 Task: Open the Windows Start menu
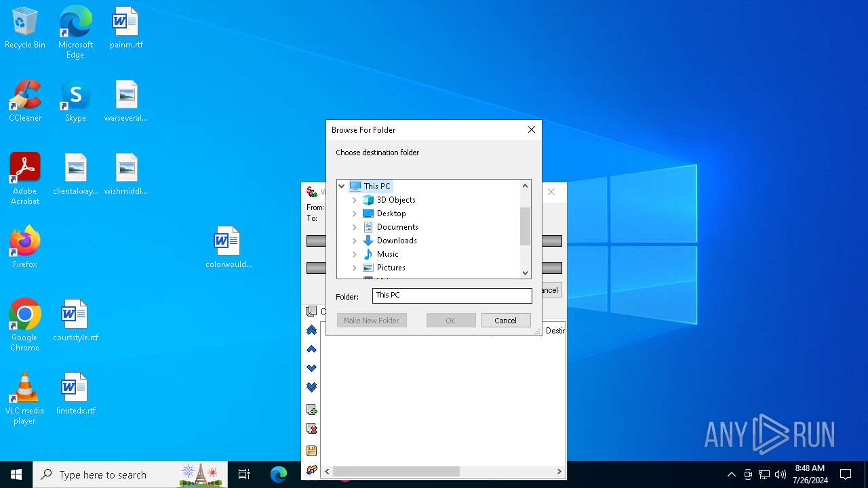click(x=16, y=474)
